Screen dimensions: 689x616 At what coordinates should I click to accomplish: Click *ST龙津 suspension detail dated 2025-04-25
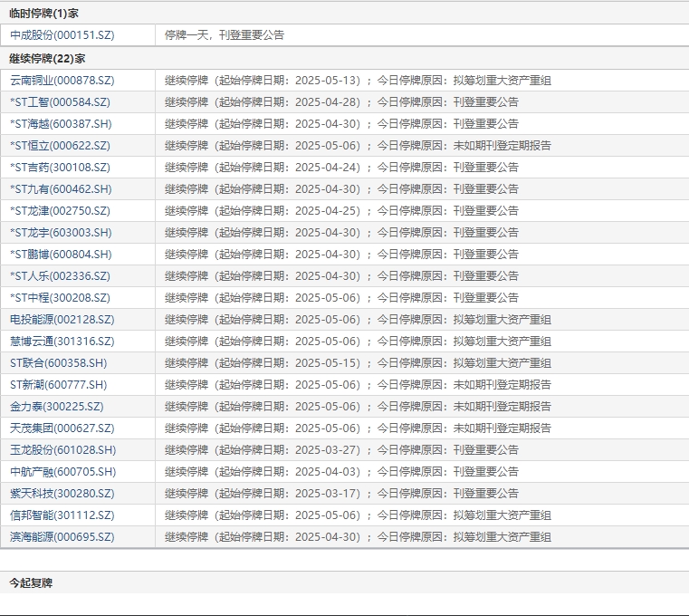(342, 211)
